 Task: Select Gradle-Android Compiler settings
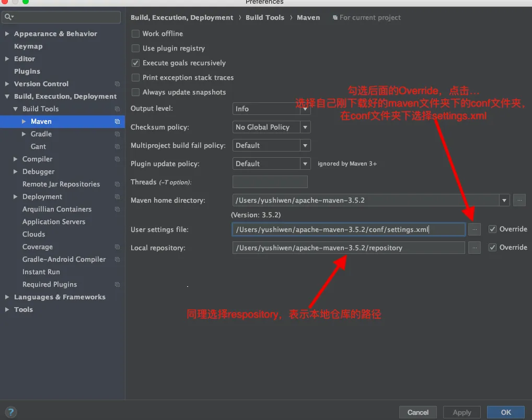point(64,259)
